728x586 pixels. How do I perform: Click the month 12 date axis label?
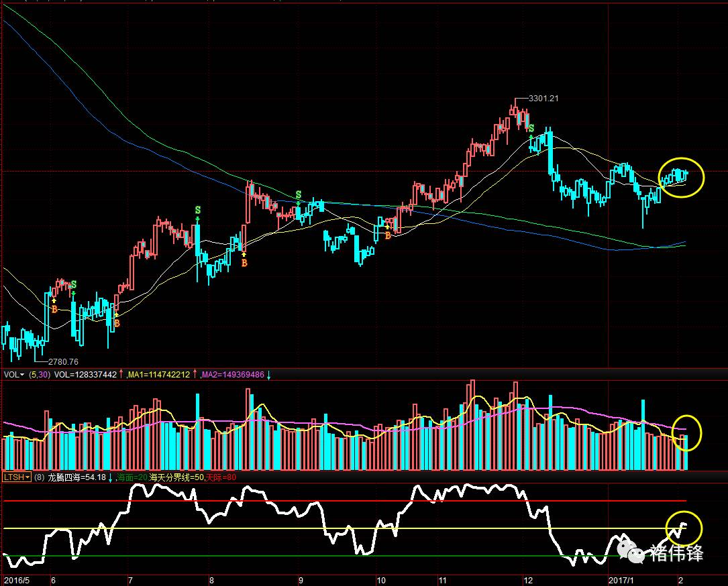(528, 581)
